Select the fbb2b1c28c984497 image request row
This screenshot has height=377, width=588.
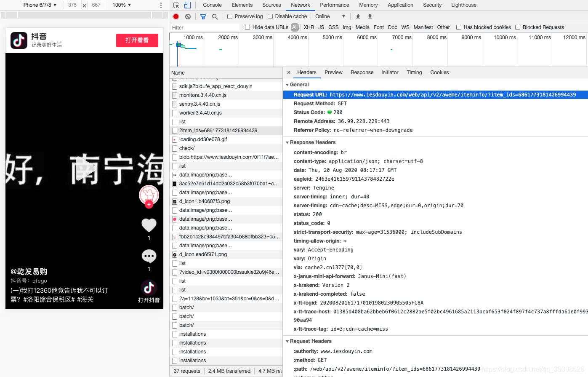[x=226, y=237]
